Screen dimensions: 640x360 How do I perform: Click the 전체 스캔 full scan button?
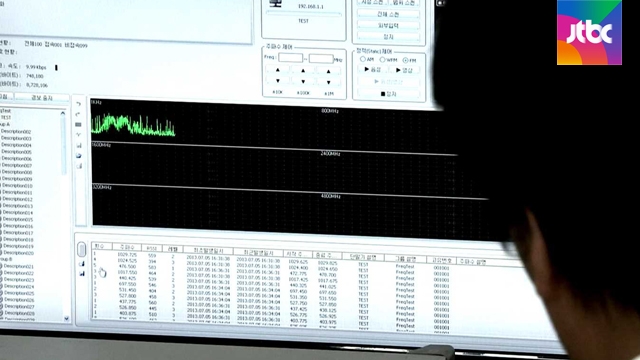click(388, 14)
